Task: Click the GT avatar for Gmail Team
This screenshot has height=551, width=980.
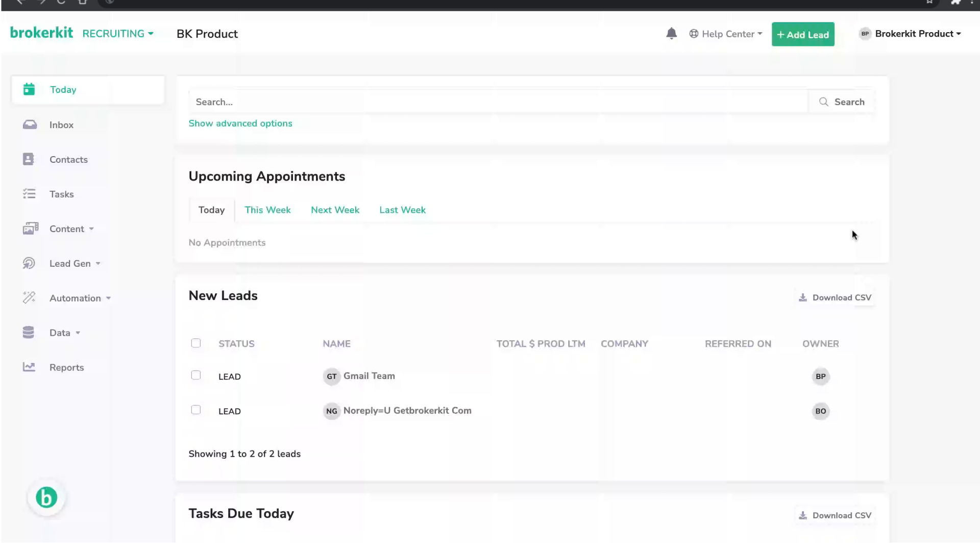Action: tap(332, 377)
